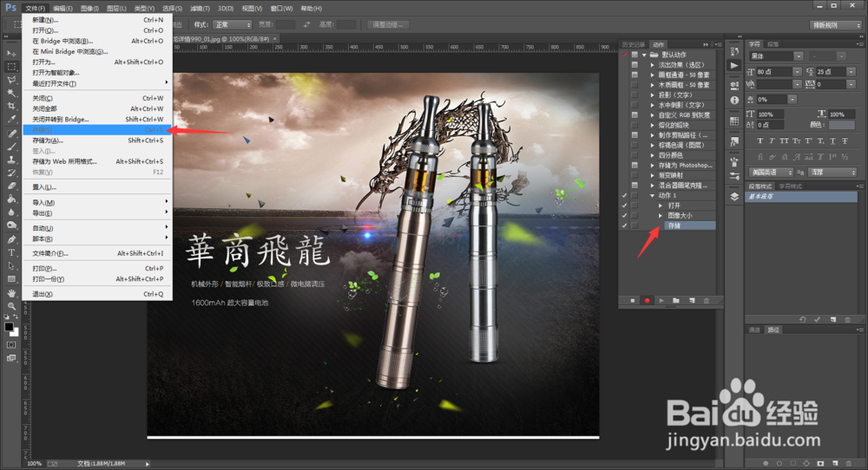Image resolution: width=868 pixels, height=470 pixels.
Task: Open the 浑厚 anti-aliasing dropdown
Action: click(833, 173)
